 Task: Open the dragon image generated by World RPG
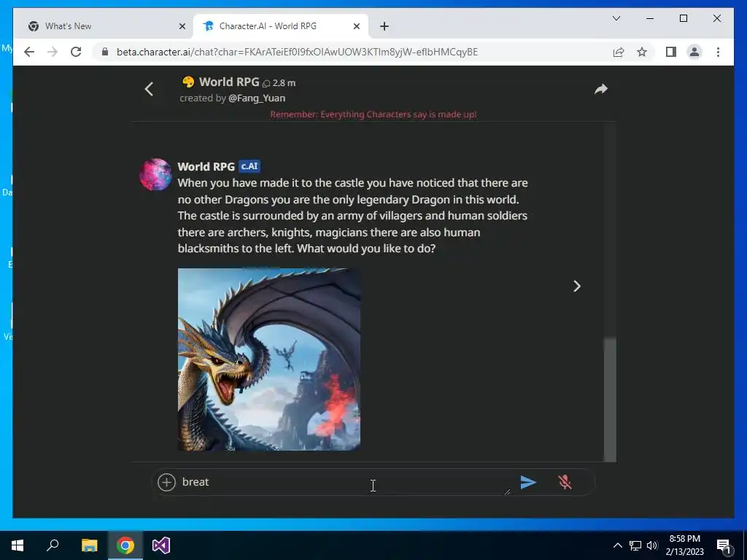(269, 359)
